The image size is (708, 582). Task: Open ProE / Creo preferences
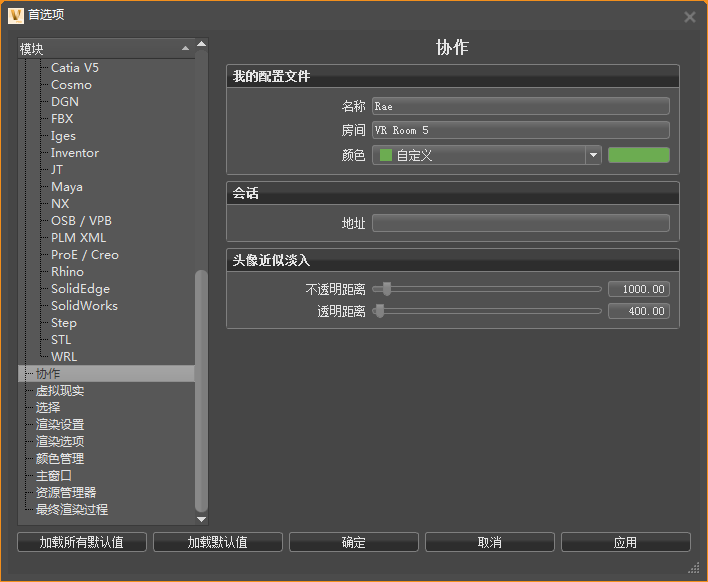click(x=85, y=255)
